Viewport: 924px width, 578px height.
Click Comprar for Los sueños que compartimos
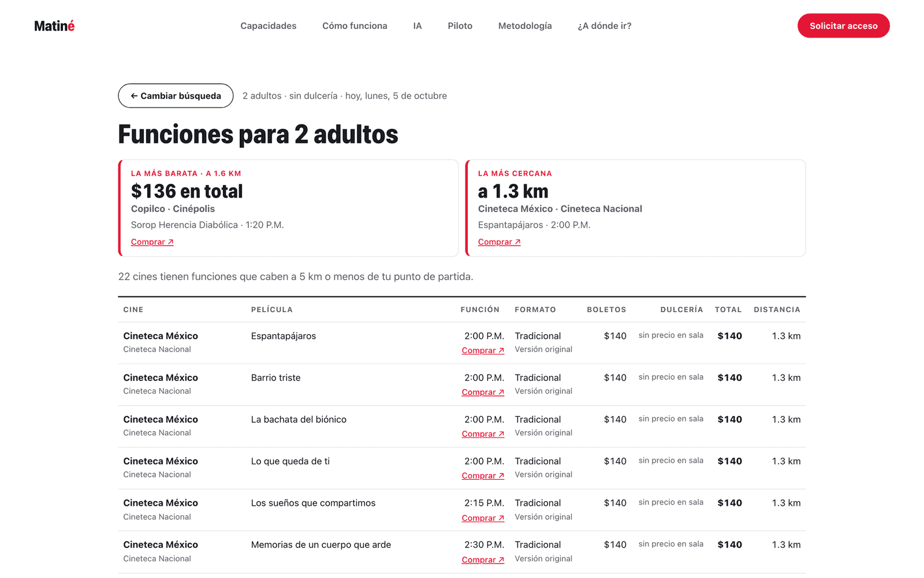(x=483, y=518)
